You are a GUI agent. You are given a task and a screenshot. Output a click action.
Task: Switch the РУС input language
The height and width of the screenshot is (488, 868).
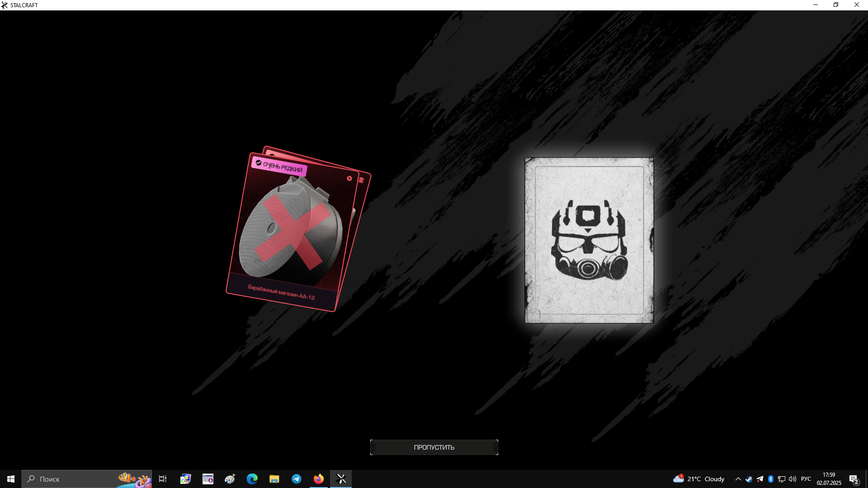(x=806, y=479)
